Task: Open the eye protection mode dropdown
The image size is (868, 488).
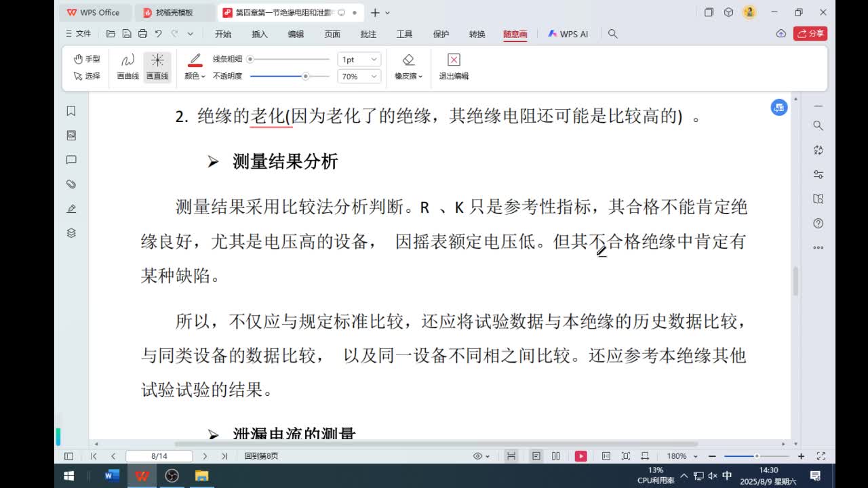Action: coord(481,456)
